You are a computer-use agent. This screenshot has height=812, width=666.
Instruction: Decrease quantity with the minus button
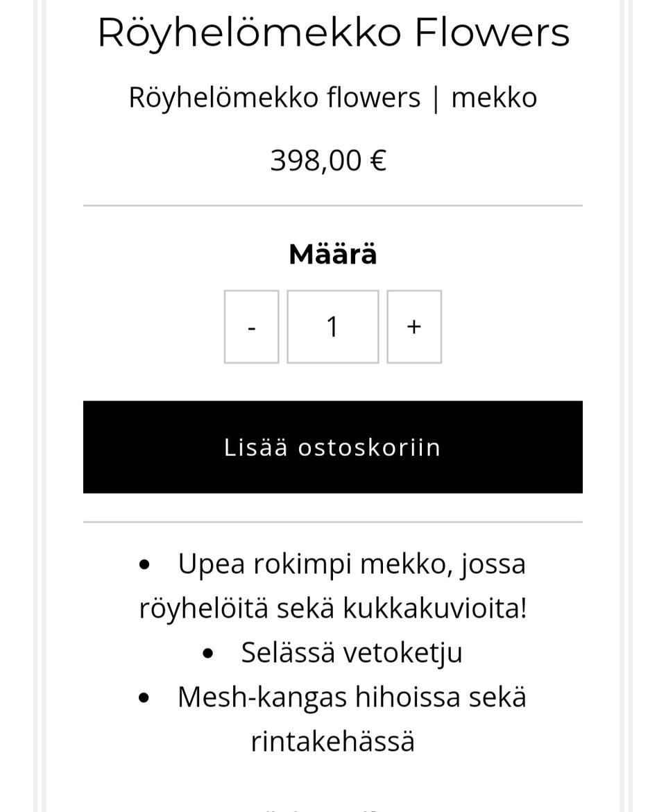(x=251, y=327)
